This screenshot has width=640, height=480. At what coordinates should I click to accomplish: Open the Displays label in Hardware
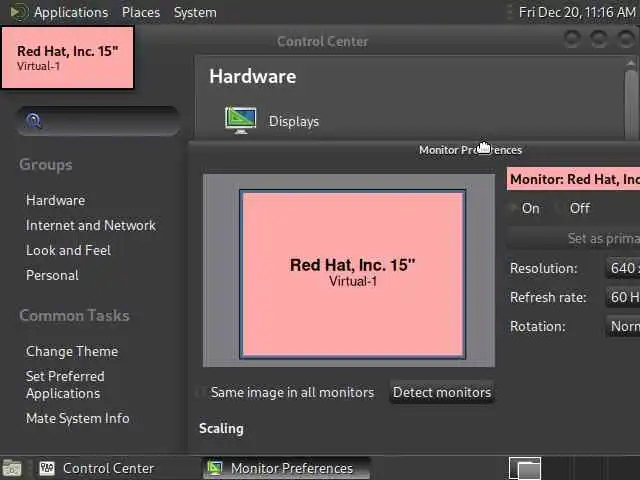(x=294, y=121)
